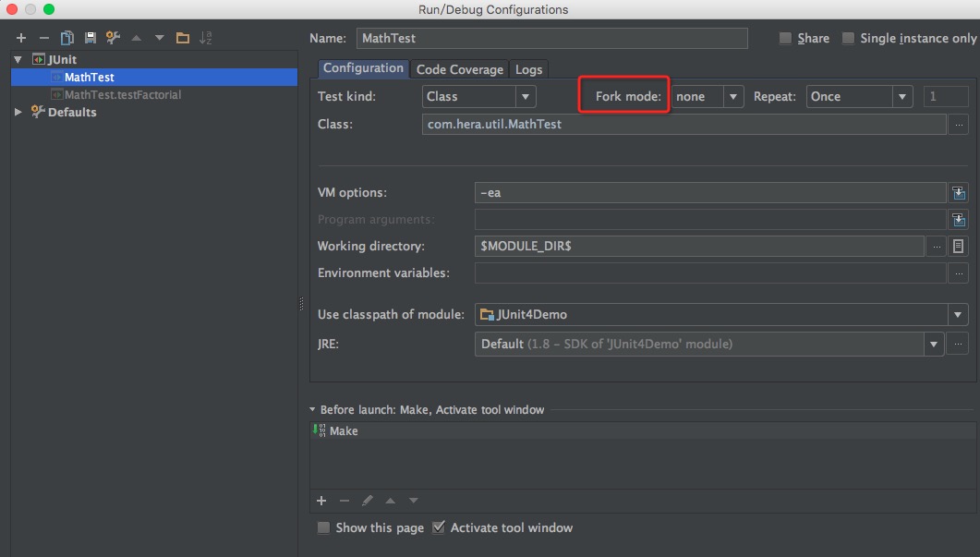Sort configurations alphabetically
Viewport: 980px width, 557px height.
pos(206,38)
